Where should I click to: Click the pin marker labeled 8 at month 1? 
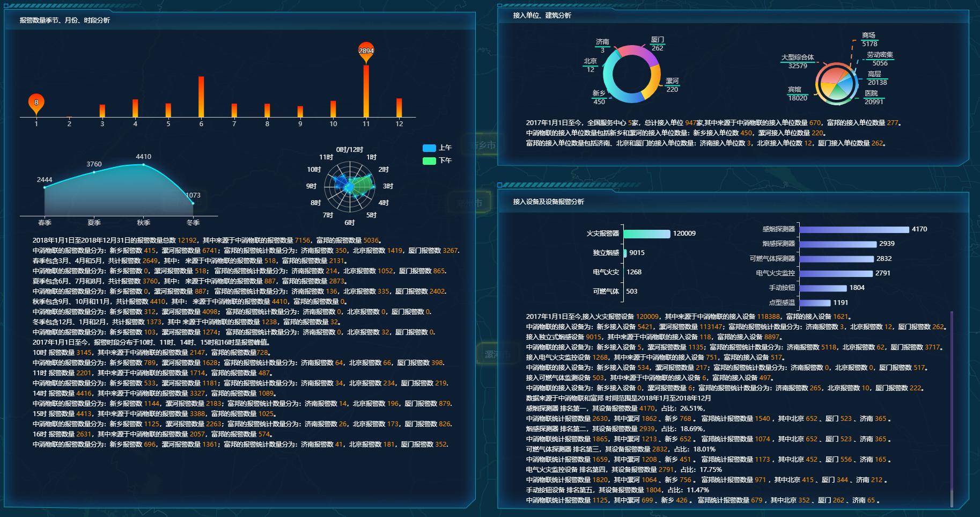(36, 103)
